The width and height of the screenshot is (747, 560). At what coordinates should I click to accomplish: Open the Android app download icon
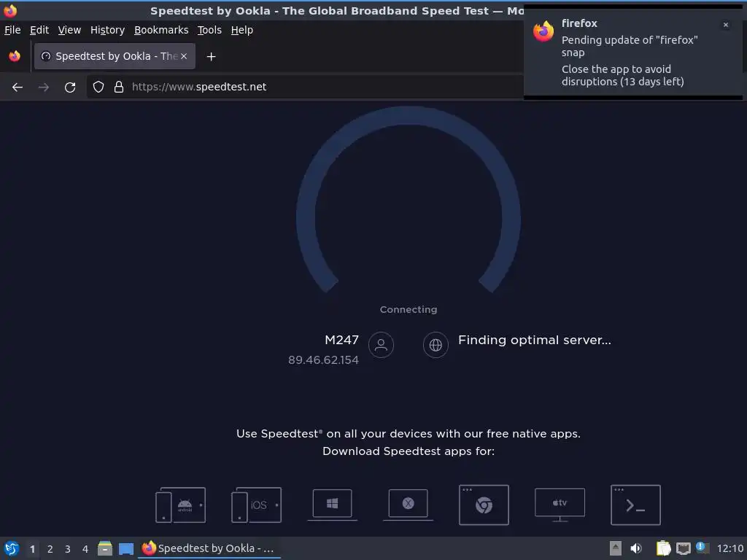(x=181, y=505)
